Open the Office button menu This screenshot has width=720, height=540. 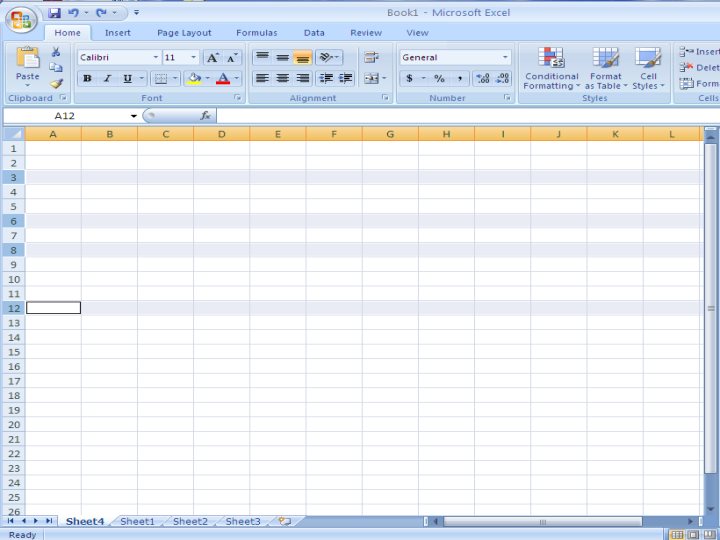(x=21, y=20)
